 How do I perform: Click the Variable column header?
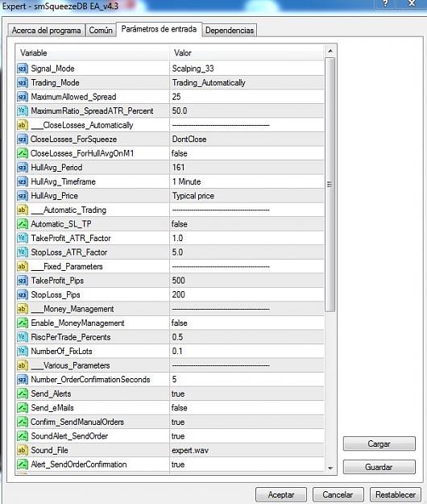pyautogui.click(x=93, y=53)
